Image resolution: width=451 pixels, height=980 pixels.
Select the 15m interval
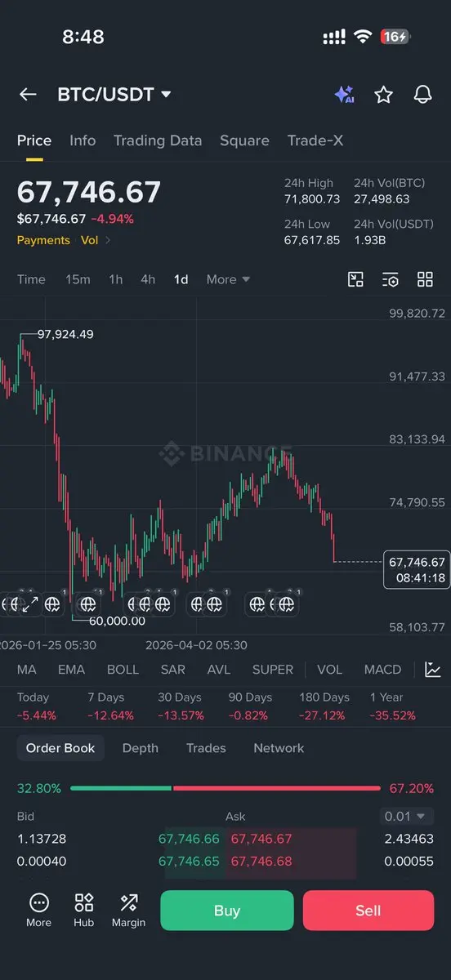pos(78,279)
